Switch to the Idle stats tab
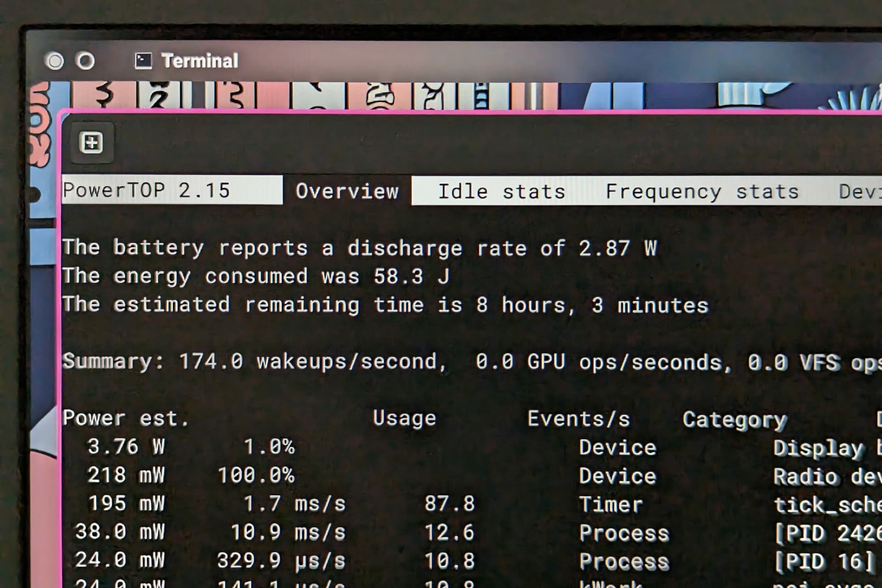This screenshot has width=882, height=588. [501, 191]
